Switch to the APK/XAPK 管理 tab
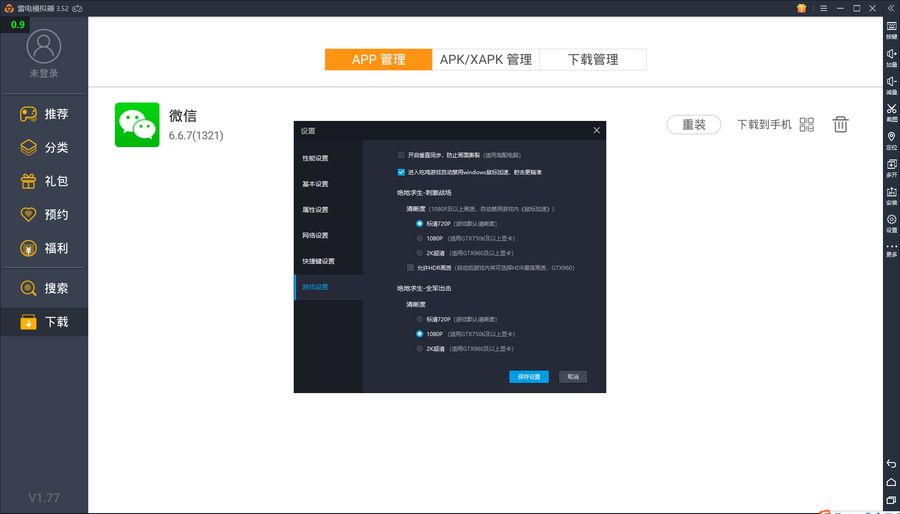900x514 pixels. pyautogui.click(x=486, y=60)
